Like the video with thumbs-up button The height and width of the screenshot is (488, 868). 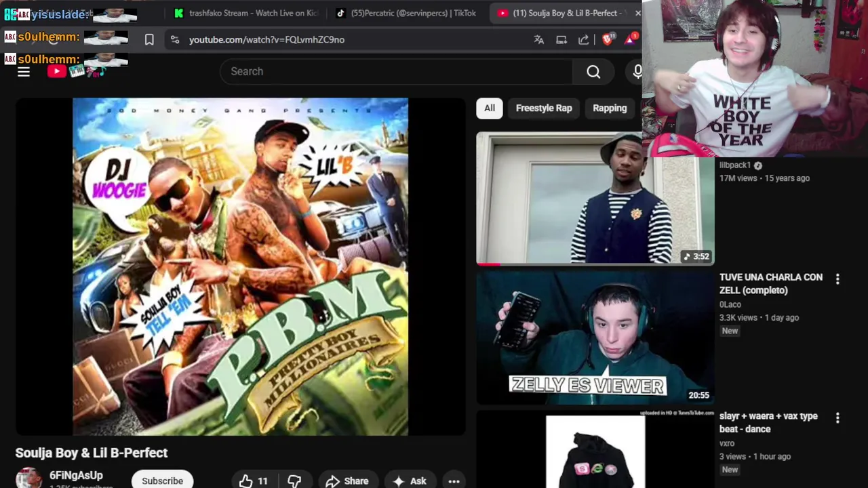[x=254, y=481]
